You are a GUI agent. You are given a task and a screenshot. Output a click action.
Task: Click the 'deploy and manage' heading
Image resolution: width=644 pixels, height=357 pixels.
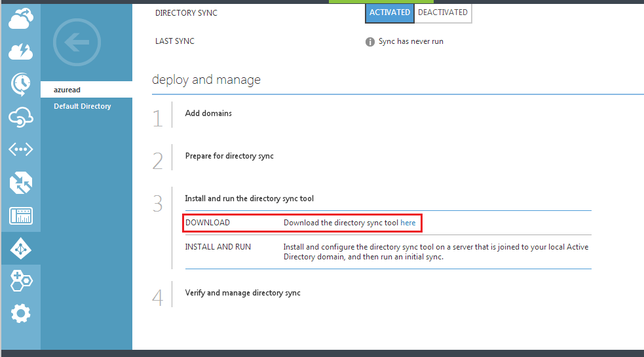click(x=206, y=80)
